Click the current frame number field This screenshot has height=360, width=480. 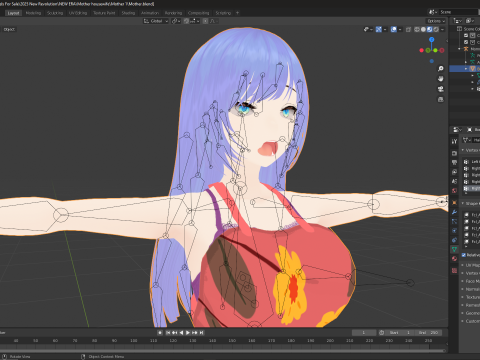pos(364,333)
